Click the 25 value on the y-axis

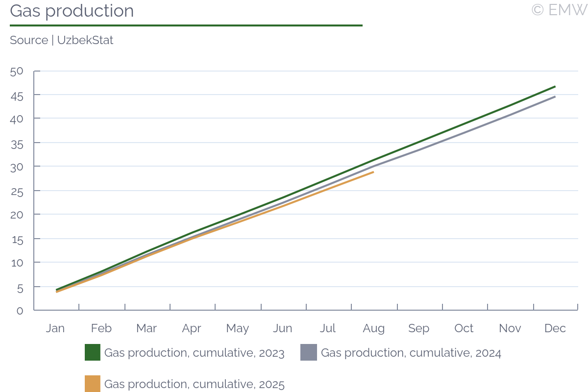click(x=17, y=191)
